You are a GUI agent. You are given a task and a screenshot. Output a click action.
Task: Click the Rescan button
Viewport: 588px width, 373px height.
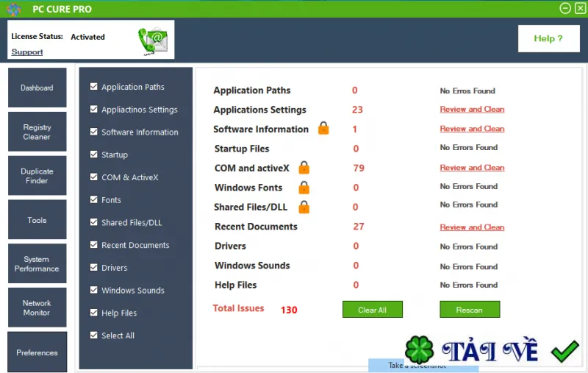[470, 310]
